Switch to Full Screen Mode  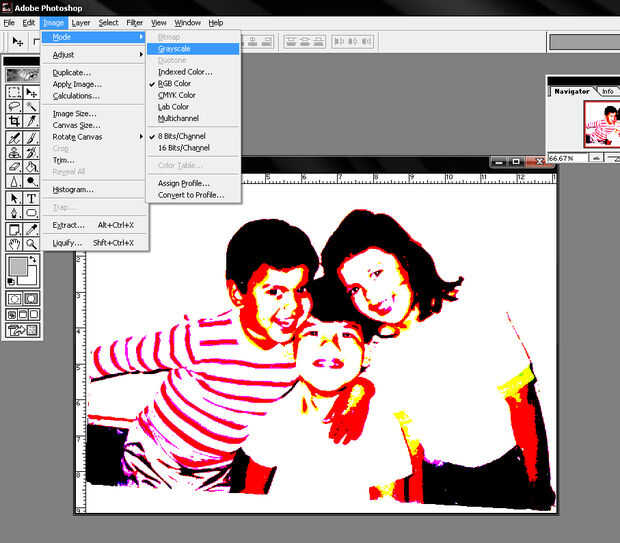click(34, 315)
